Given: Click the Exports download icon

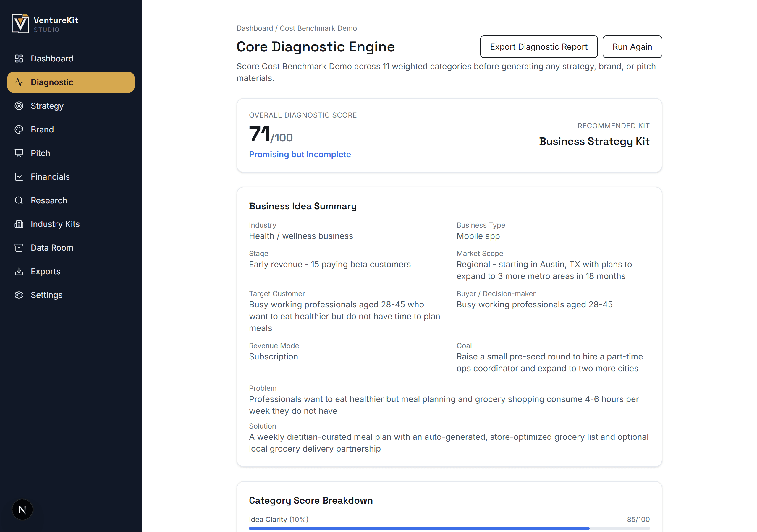Looking at the screenshot, I should 19,272.
